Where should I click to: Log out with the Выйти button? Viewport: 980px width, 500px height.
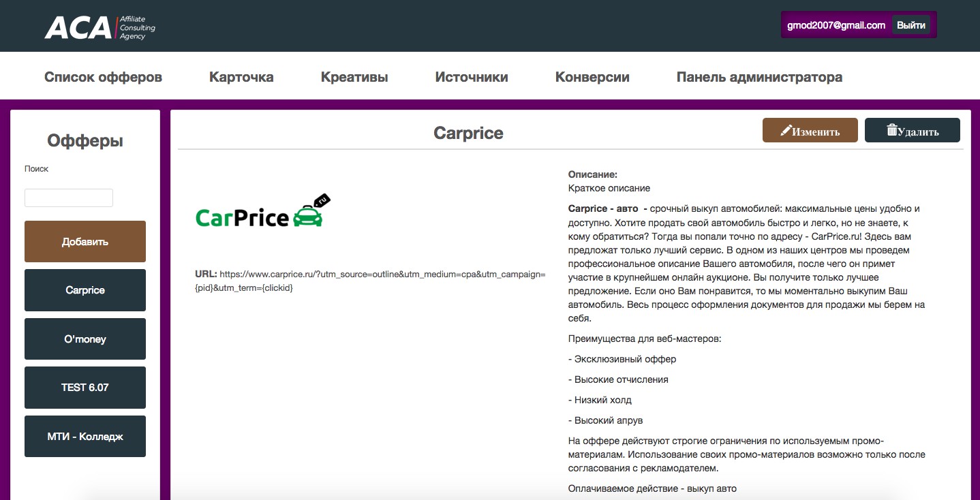pyautogui.click(x=910, y=25)
